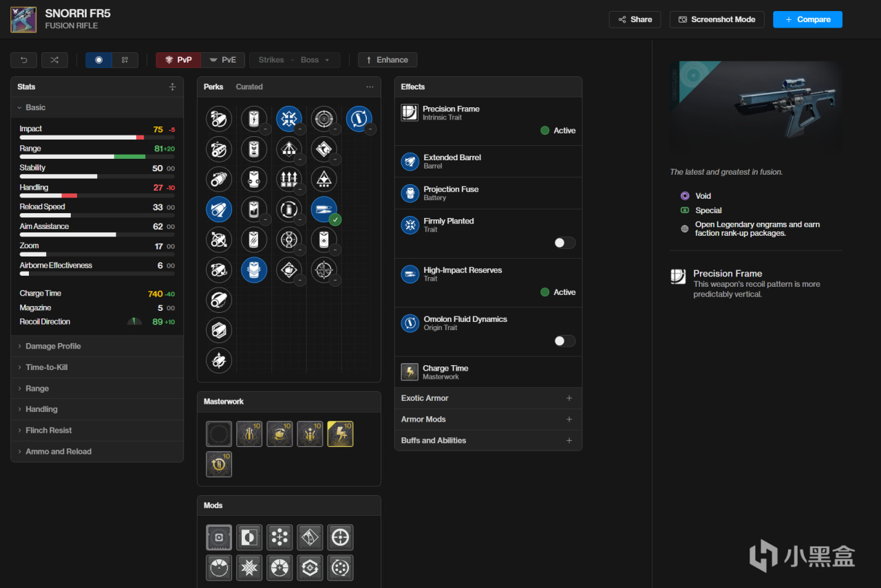Select the hexagon-framed barrel perk icon

tap(219, 330)
